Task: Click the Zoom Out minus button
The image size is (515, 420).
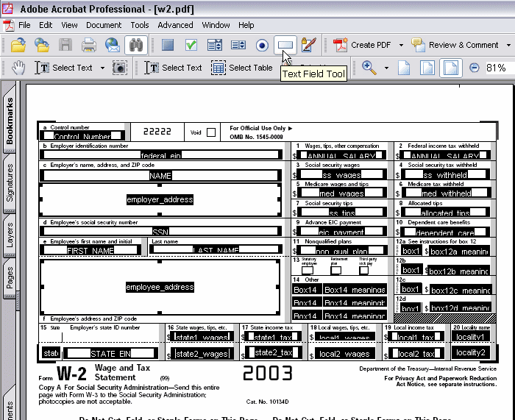Action: (474, 68)
